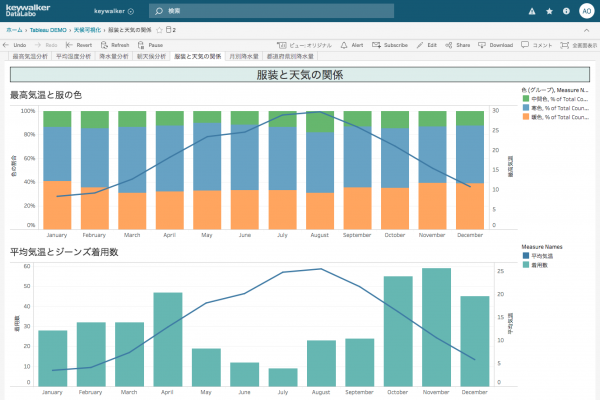Click the Revert text label
The image size is (600, 400).
84,45
